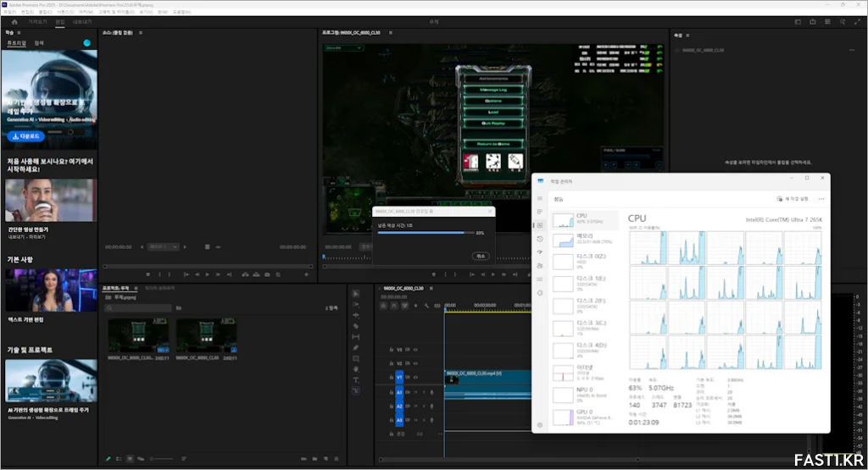Open Task Manager hamburger navigation menu
The image size is (868, 470).
pyautogui.click(x=540, y=198)
